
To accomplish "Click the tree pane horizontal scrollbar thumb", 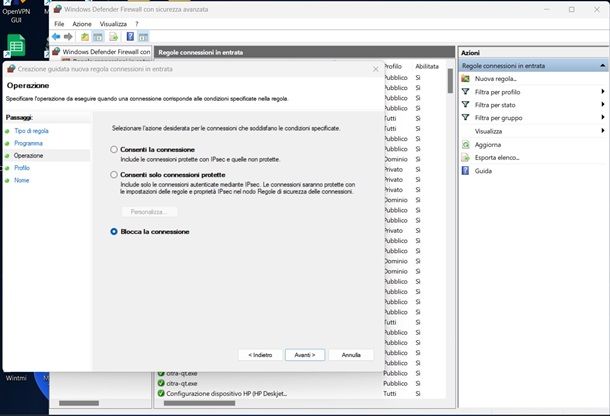I will coord(79,403).
